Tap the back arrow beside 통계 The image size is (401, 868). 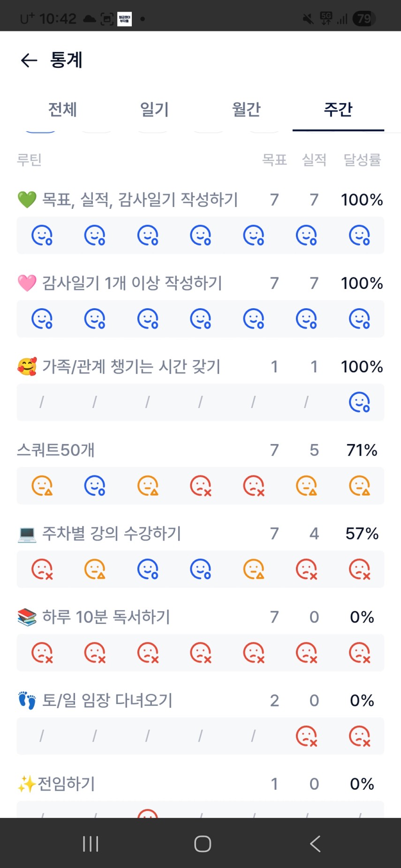(x=29, y=60)
